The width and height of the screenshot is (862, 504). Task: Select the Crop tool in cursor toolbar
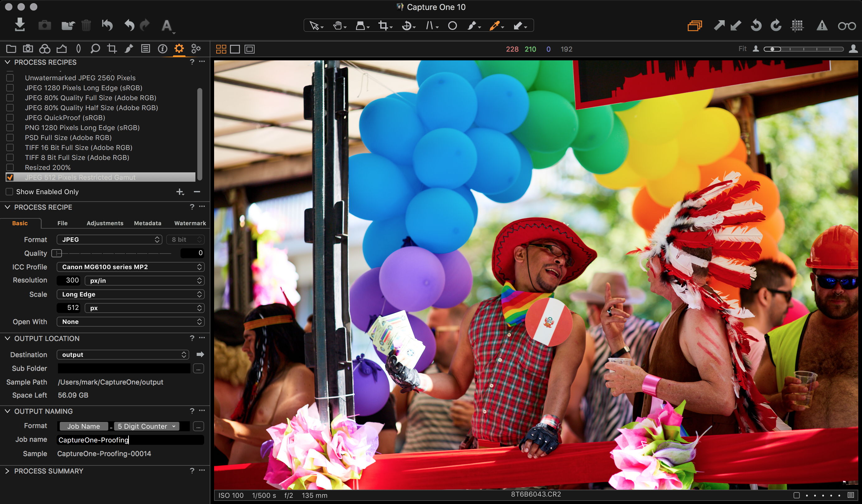(383, 26)
